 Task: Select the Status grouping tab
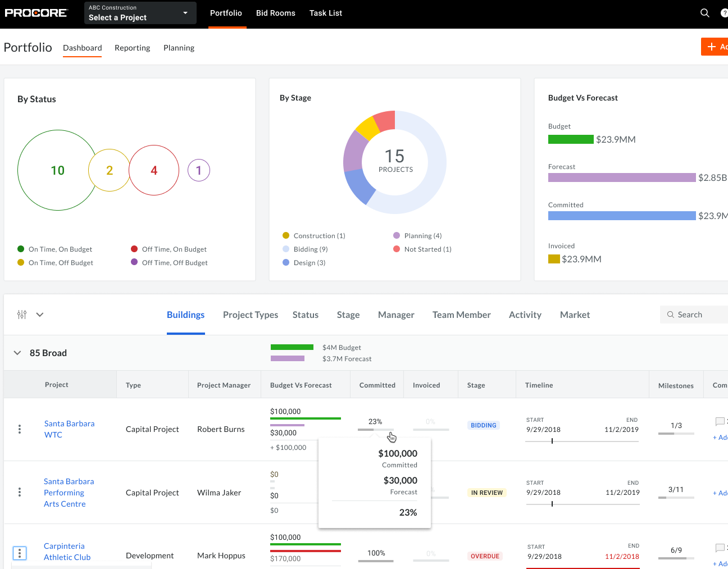pyautogui.click(x=306, y=315)
